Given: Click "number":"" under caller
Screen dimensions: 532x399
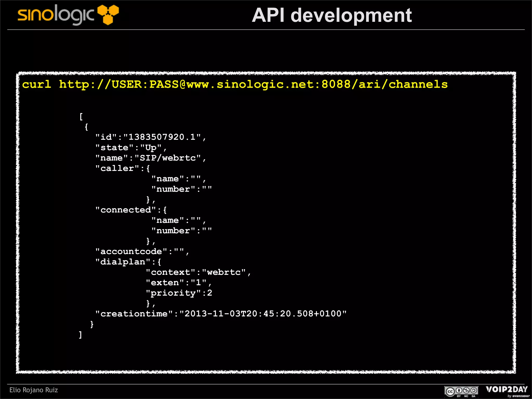Looking at the screenshot, I should click(x=182, y=189).
